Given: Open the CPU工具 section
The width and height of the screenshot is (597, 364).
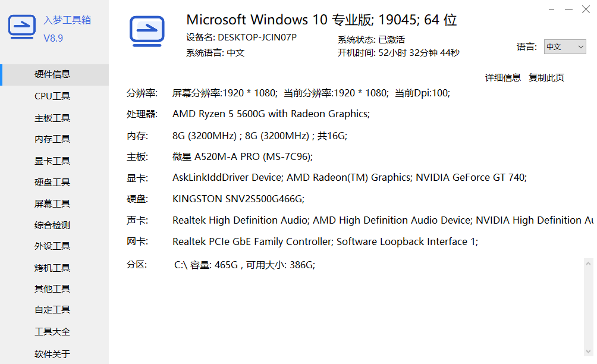Looking at the screenshot, I should [x=52, y=96].
